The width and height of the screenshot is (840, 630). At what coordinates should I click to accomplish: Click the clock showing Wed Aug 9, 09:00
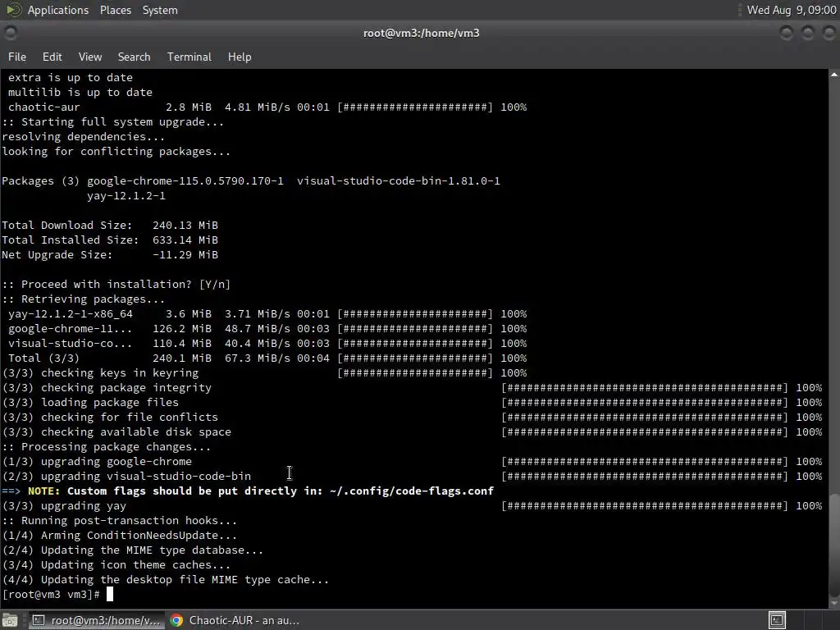[792, 10]
